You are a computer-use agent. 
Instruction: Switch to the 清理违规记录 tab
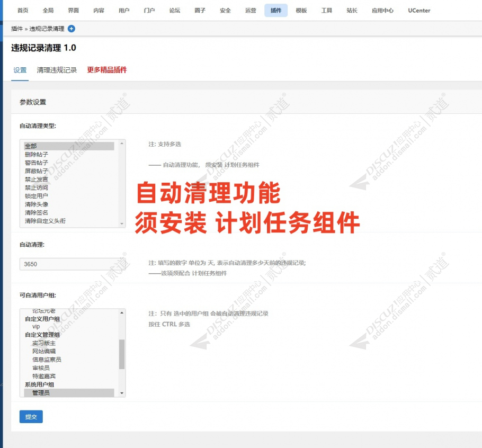(57, 70)
